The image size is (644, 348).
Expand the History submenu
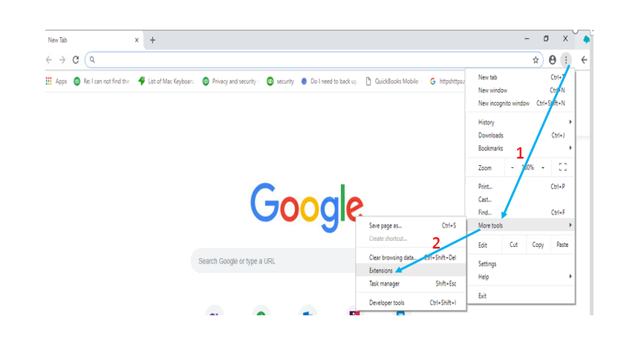[521, 122]
